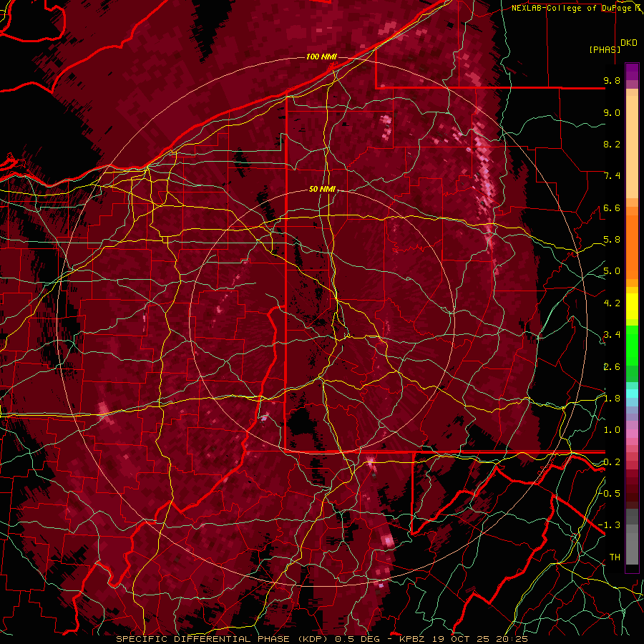Click the cyan segment of the color bar
This screenshot has height=644, width=644.
pyautogui.click(x=632, y=394)
